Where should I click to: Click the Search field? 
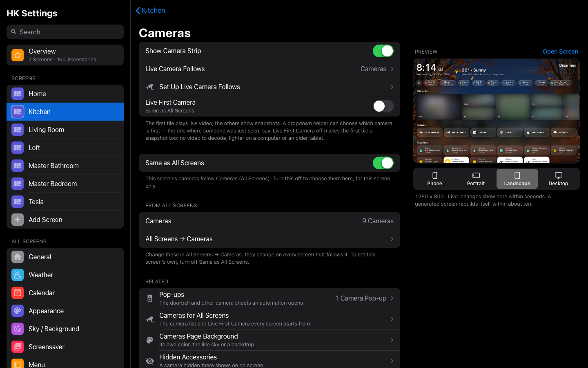point(65,32)
